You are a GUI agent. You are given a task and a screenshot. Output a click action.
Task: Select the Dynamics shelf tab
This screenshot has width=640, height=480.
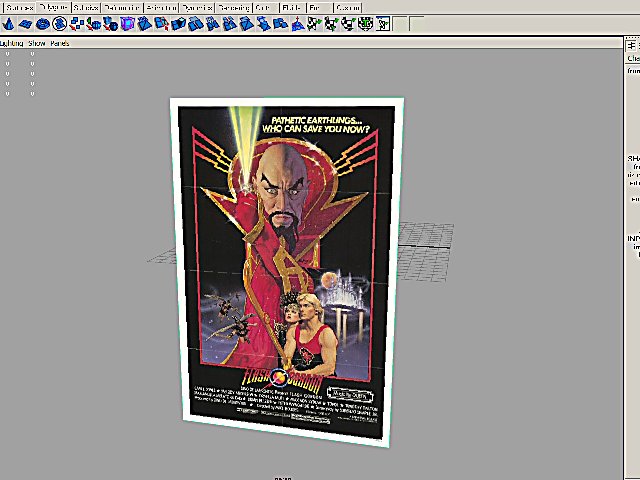pos(197,7)
